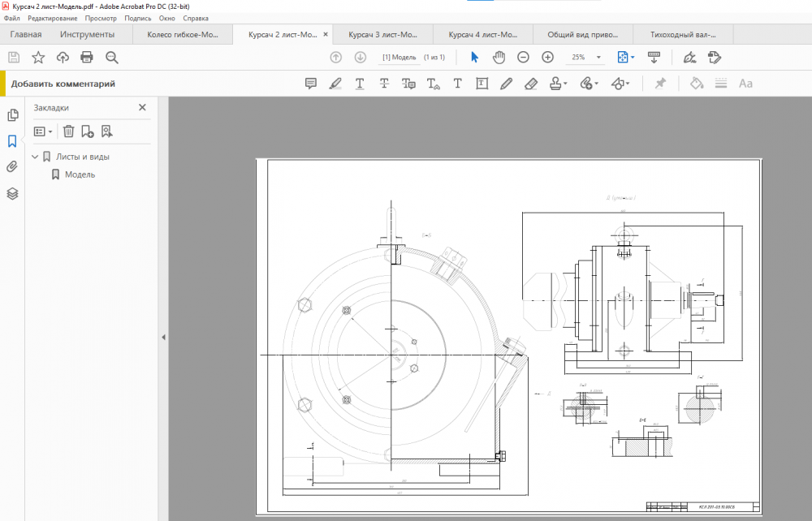The width and height of the screenshot is (812, 521).
Task: Click the page number input field
Action: click(x=399, y=58)
